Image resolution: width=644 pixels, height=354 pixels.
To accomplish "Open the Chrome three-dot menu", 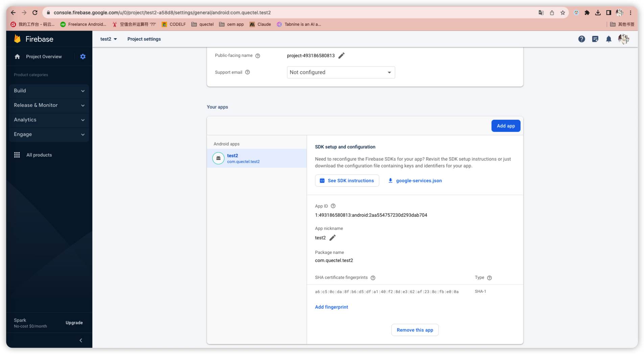I will (x=630, y=13).
